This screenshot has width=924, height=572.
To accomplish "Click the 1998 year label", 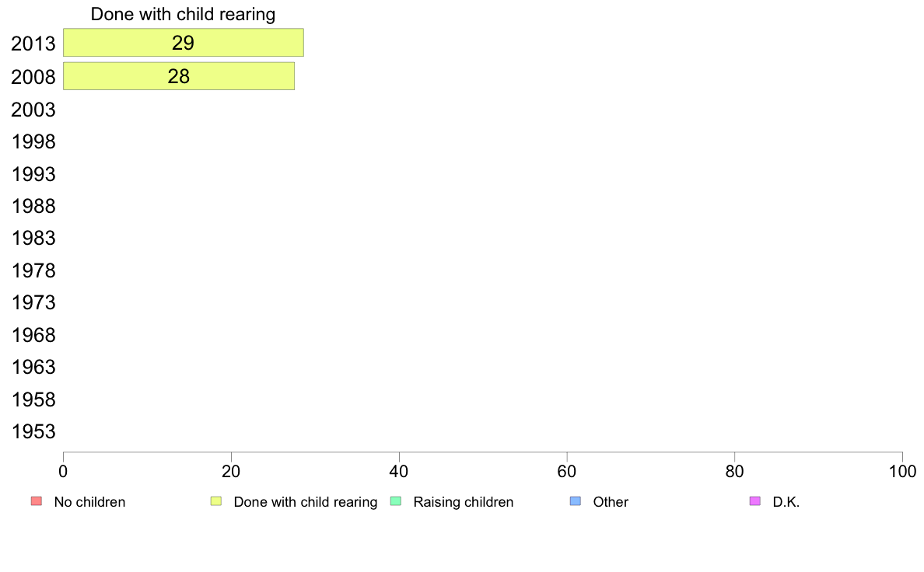I will (33, 142).
